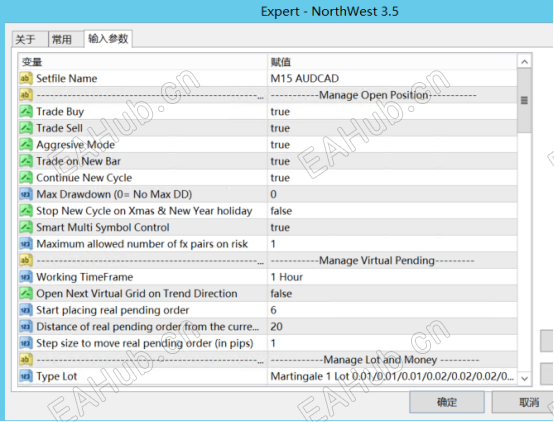
Task: Click the 确定 button
Action: pos(447,402)
